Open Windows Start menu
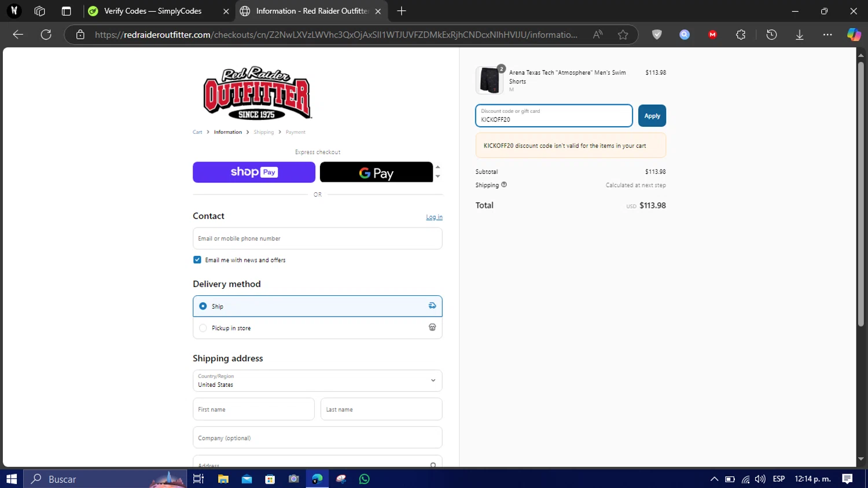 [x=12, y=479]
